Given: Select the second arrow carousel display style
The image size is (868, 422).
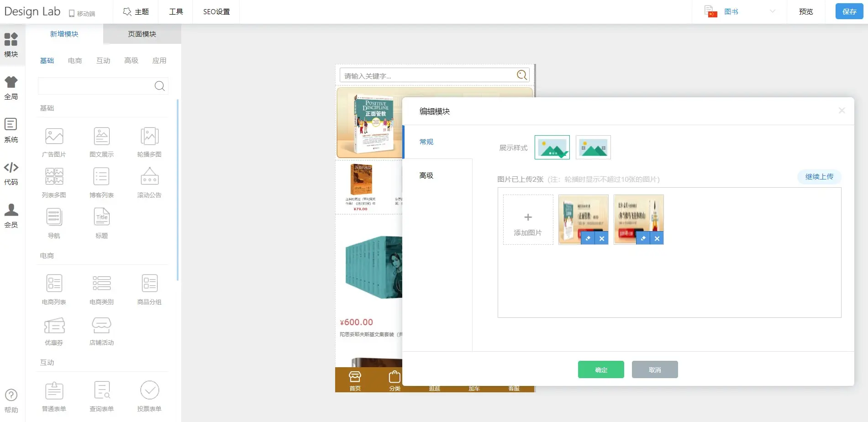Looking at the screenshot, I should coord(593,148).
